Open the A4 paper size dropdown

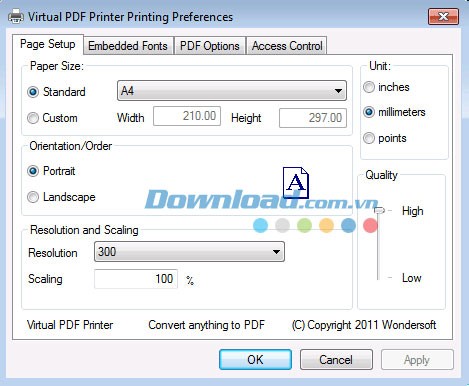click(x=232, y=91)
